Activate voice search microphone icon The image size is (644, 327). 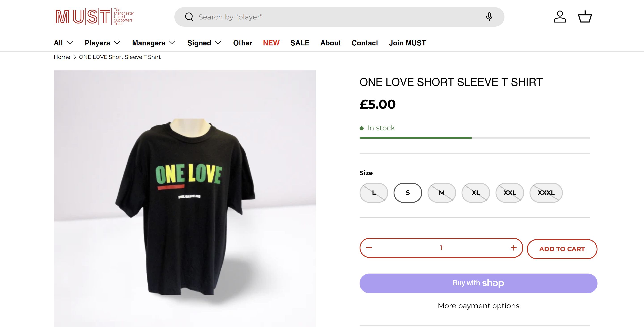tap(489, 17)
